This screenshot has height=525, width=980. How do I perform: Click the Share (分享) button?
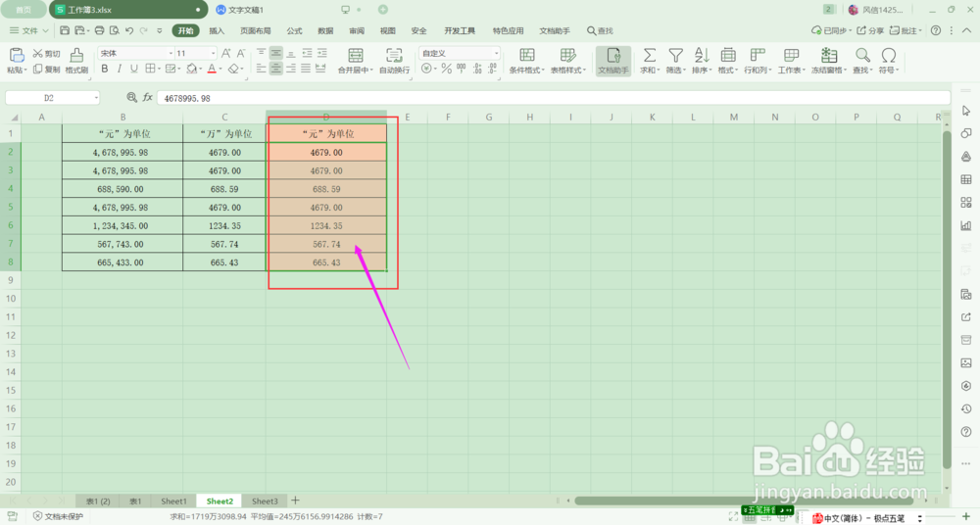(x=870, y=30)
